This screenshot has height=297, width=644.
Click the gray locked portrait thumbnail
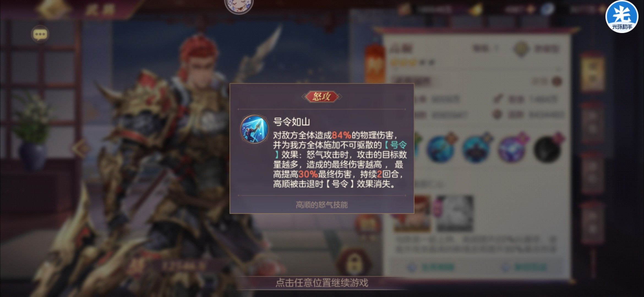coord(454,213)
